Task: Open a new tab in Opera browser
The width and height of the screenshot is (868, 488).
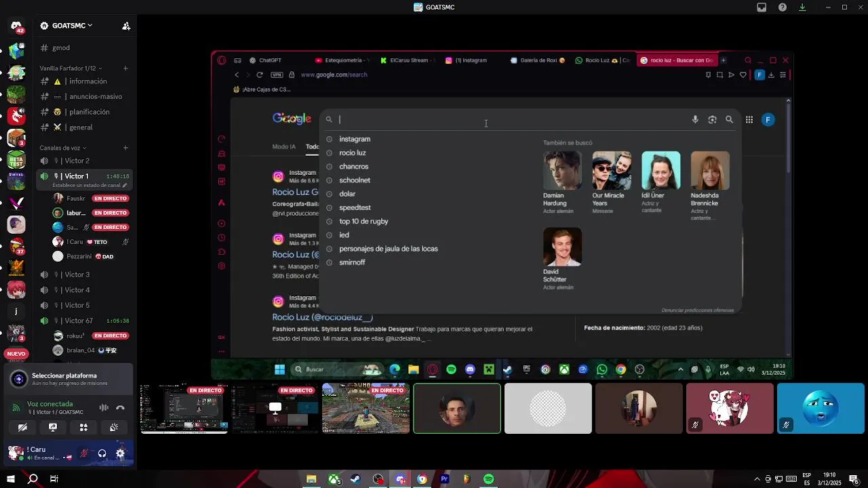Action: 723,60
